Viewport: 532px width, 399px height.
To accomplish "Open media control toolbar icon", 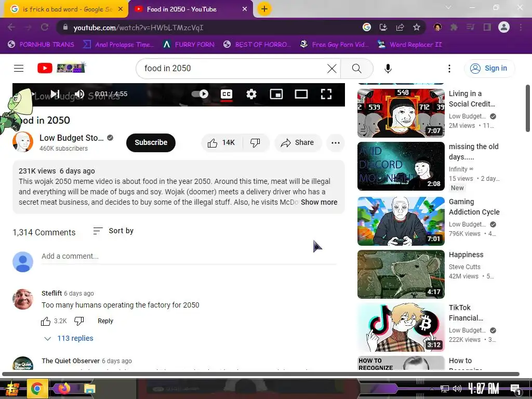I will coord(470,27).
